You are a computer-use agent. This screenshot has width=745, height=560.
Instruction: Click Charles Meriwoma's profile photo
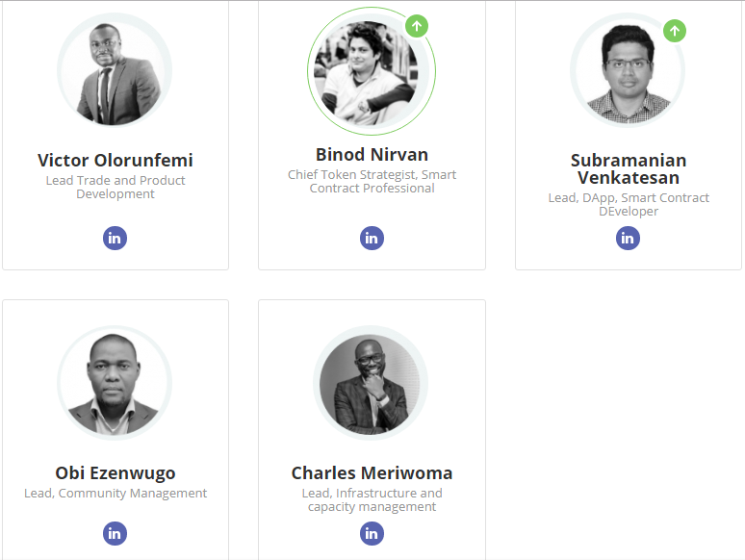[x=372, y=384]
